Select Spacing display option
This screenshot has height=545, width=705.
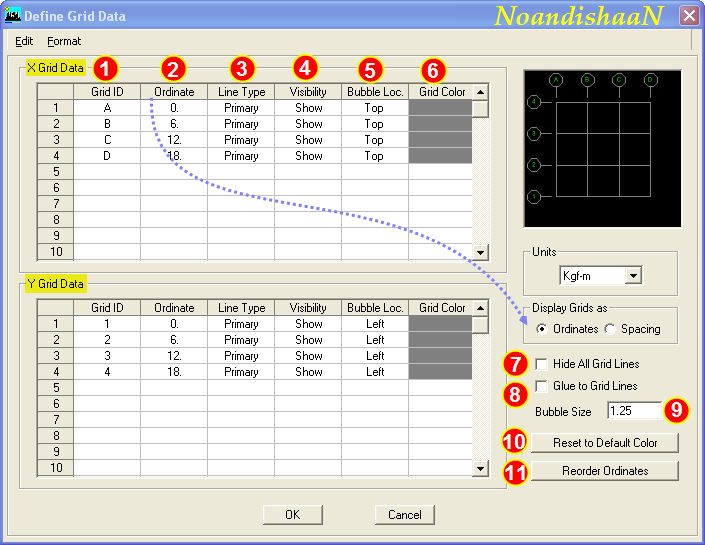611,329
